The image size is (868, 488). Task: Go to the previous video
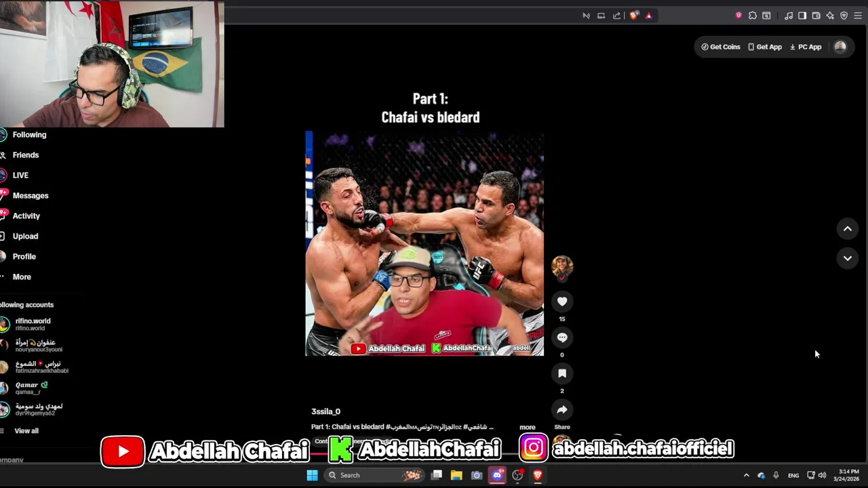[848, 229]
